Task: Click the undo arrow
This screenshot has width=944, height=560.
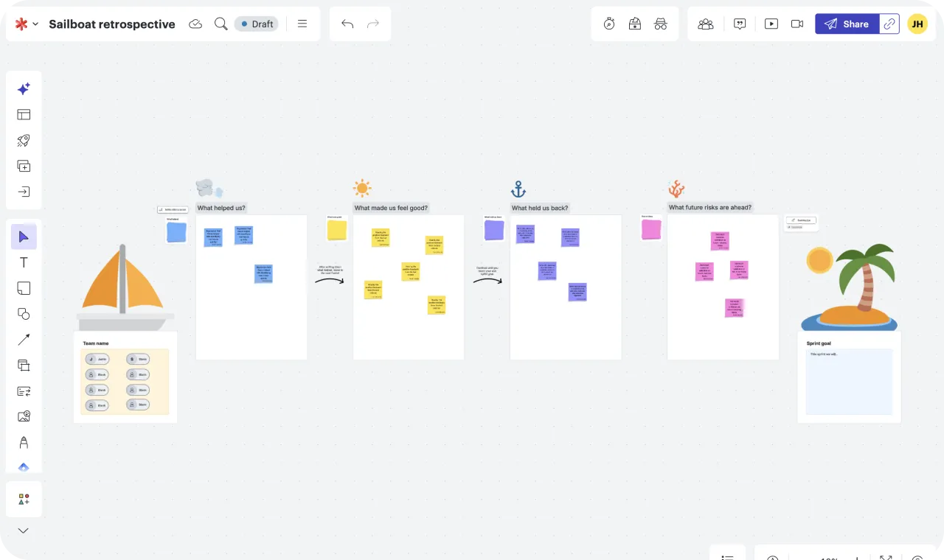Action: (347, 24)
